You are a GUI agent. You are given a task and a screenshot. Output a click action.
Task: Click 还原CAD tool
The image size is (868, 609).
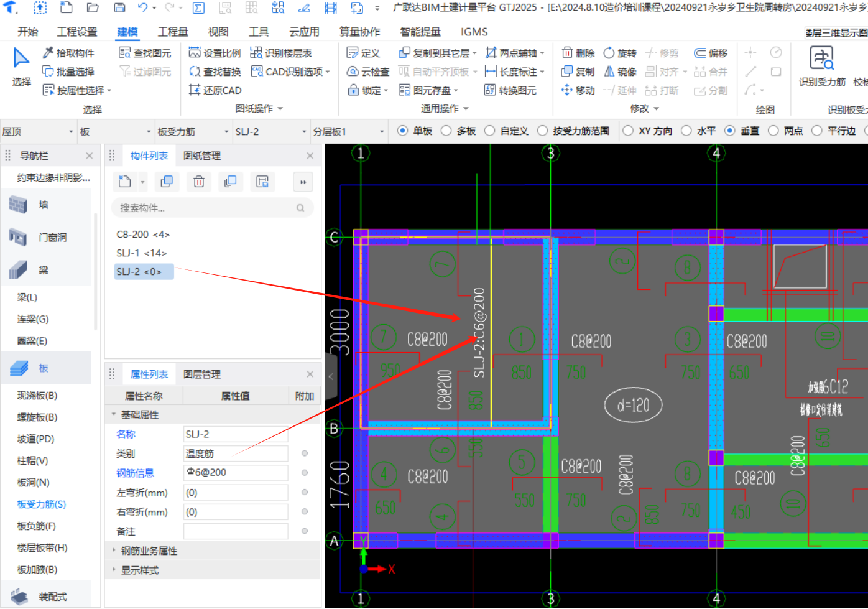215,91
